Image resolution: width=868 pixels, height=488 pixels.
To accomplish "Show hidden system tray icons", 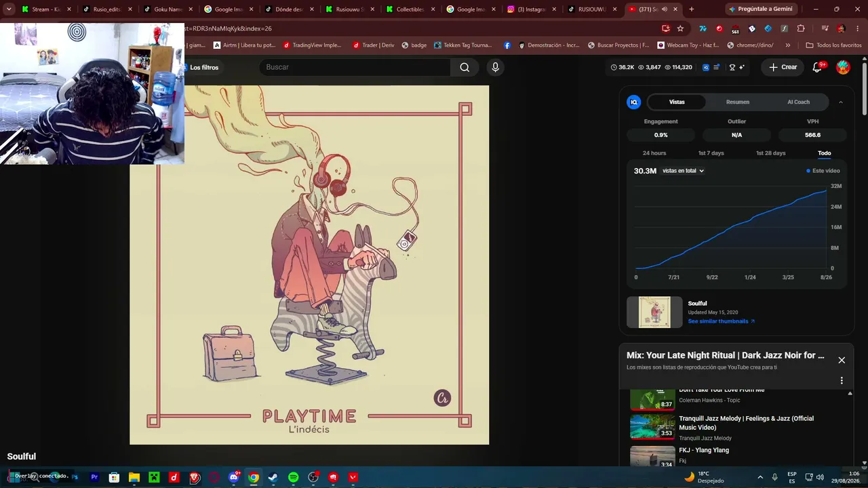I will (760, 477).
